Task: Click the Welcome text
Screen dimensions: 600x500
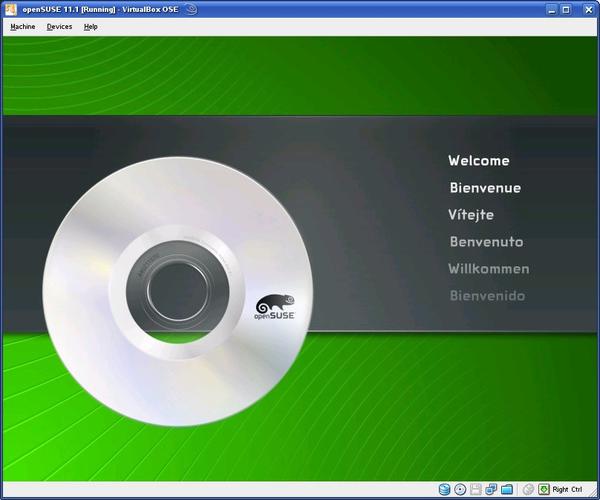Action: pos(479,160)
